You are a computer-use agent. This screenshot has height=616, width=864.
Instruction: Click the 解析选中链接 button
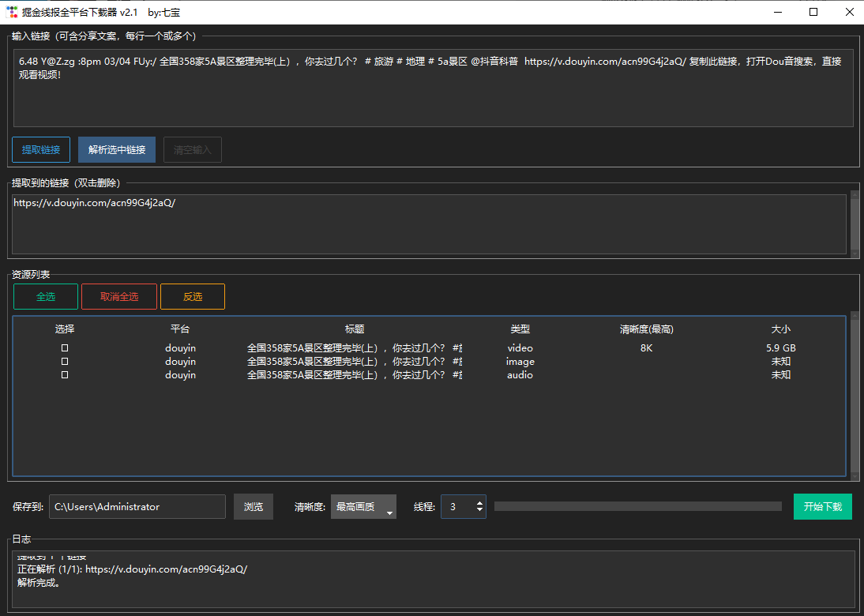[x=117, y=150]
